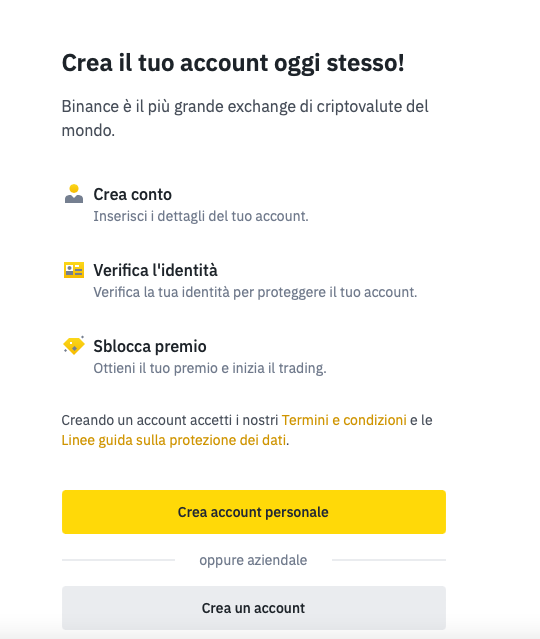
Task: Click the divider line right of oppure aziendale
Action: tap(389, 560)
